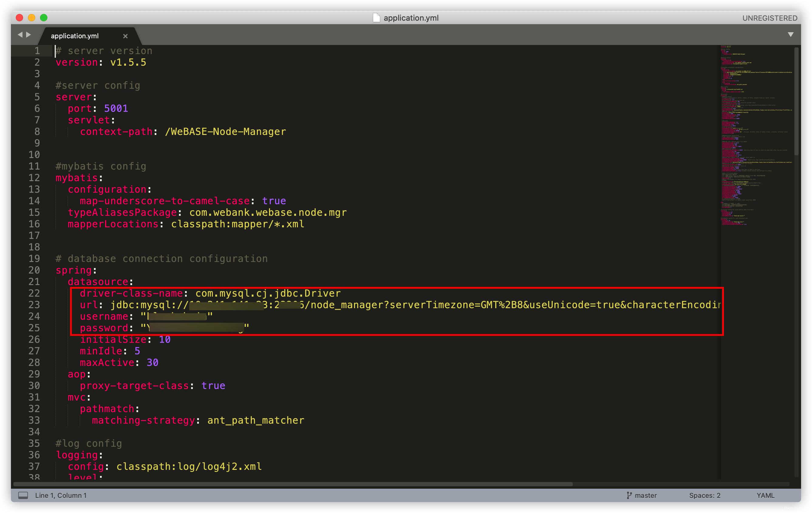
Task: Click the 'password' key
Action: [104, 328]
